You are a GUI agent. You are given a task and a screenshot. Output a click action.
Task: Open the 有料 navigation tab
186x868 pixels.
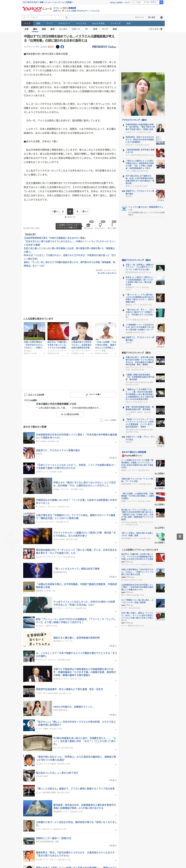(128, 24)
